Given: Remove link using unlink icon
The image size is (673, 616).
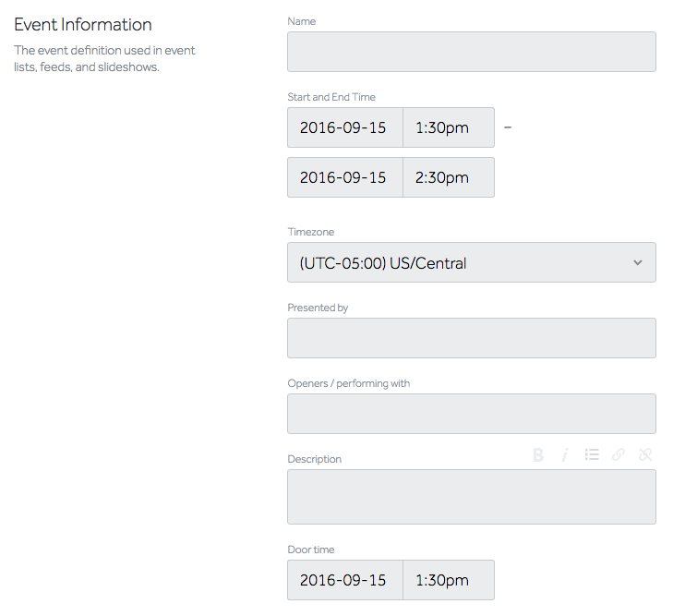Looking at the screenshot, I should [645, 454].
